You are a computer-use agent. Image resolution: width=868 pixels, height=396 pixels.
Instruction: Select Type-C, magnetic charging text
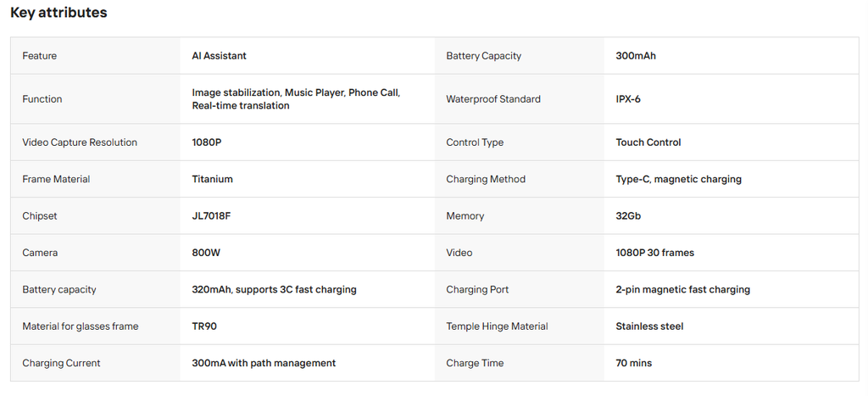pyautogui.click(x=679, y=179)
